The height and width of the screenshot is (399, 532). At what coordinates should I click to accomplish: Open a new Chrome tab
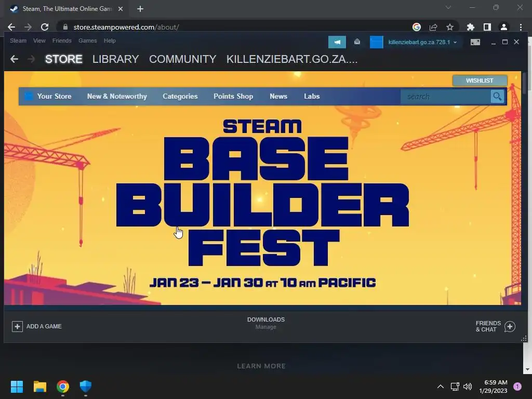tap(140, 9)
